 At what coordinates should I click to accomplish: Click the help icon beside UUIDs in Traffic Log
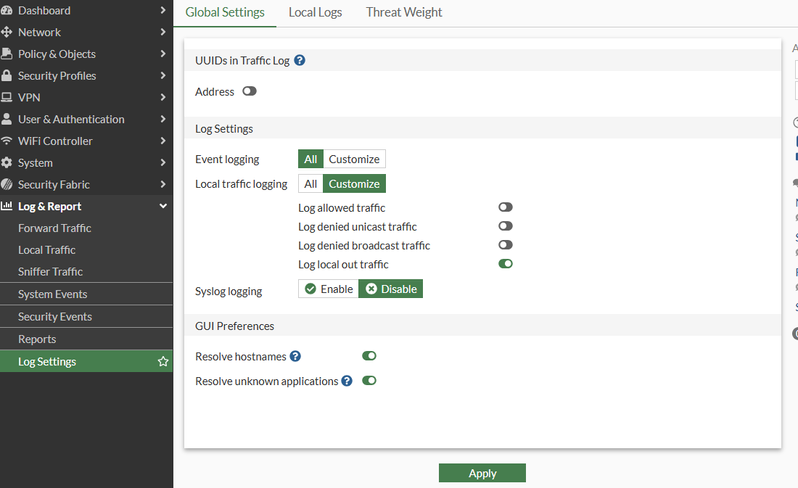tap(300, 60)
